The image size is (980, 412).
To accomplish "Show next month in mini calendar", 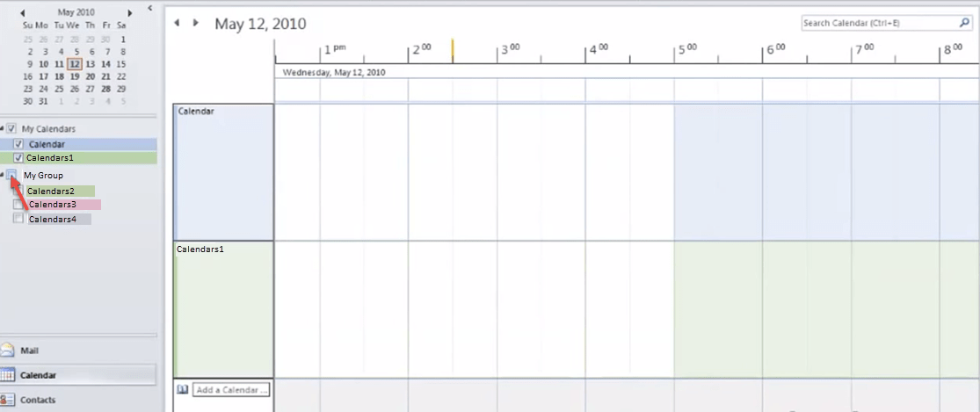I will pos(130,13).
